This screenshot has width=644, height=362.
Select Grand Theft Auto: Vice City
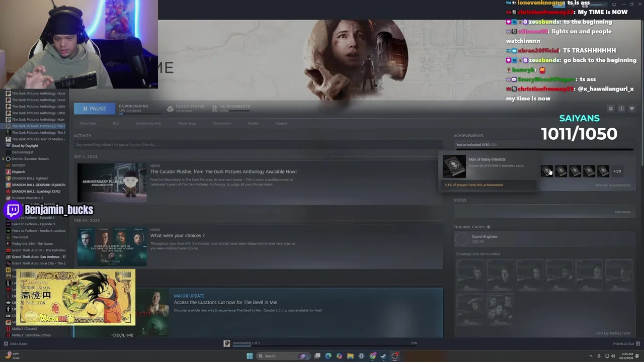(x=38, y=263)
